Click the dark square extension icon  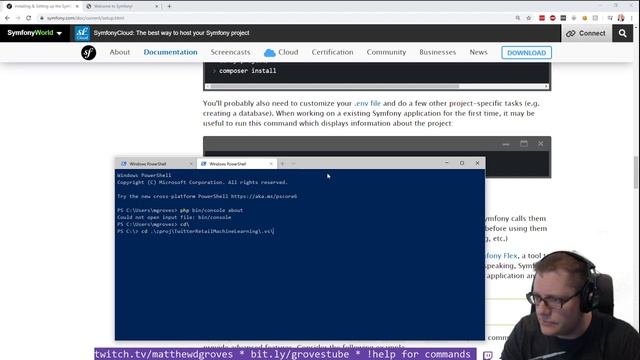pyautogui.click(x=563, y=18)
